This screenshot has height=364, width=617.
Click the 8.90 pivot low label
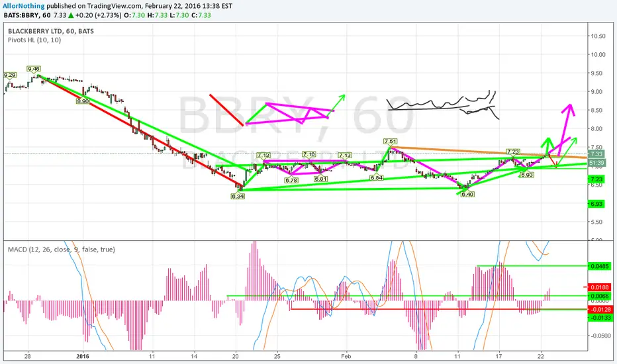pyautogui.click(x=83, y=101)
